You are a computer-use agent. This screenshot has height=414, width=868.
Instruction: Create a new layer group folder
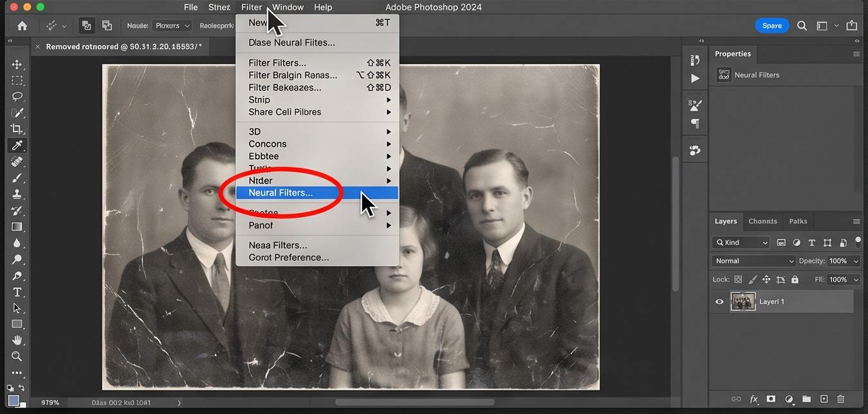(x=806, y=399)
